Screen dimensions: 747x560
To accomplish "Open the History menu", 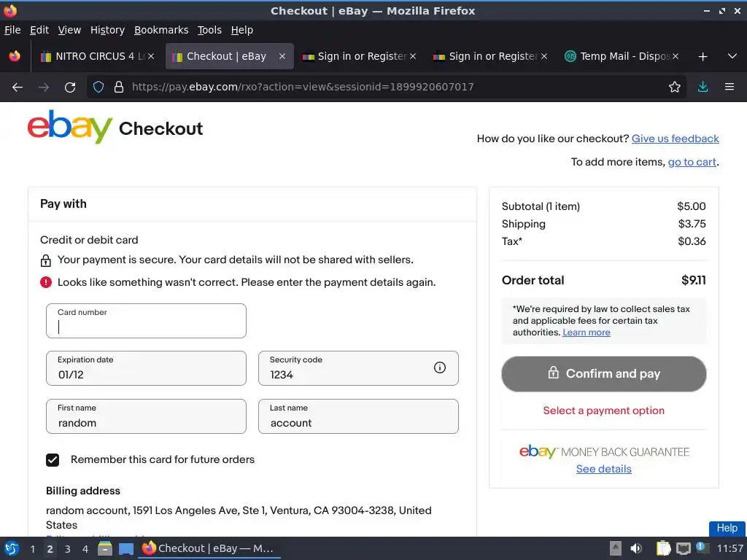I will pos(108,30).
